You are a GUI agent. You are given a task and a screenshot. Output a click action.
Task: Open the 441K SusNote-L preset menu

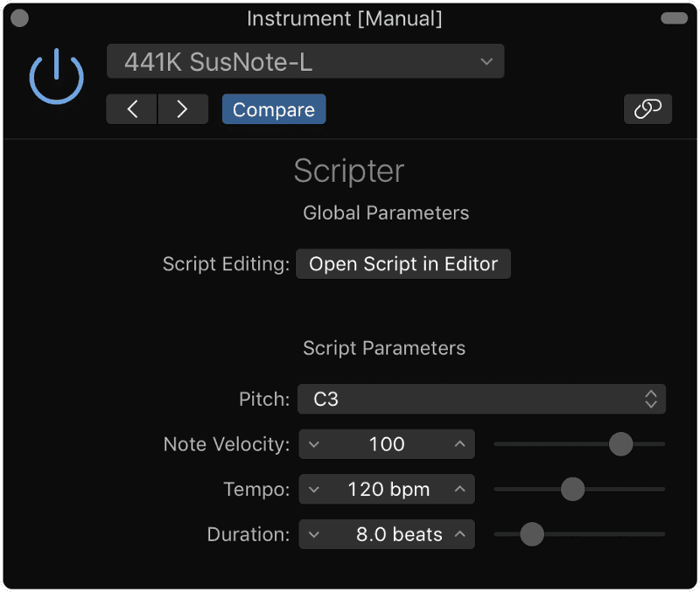coord(305,61)
